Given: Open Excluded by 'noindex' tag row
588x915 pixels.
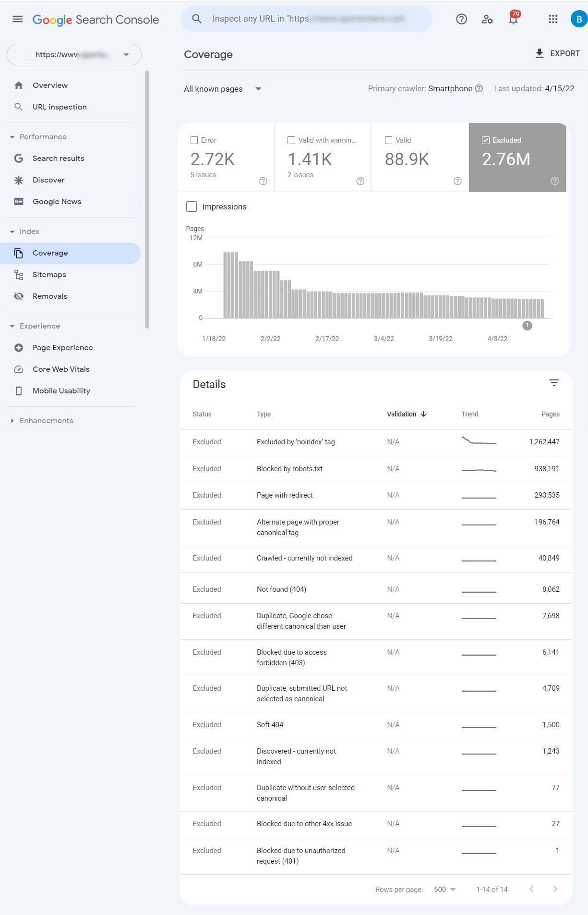Looking at the screenshot, I should click(x=376, y=442).
